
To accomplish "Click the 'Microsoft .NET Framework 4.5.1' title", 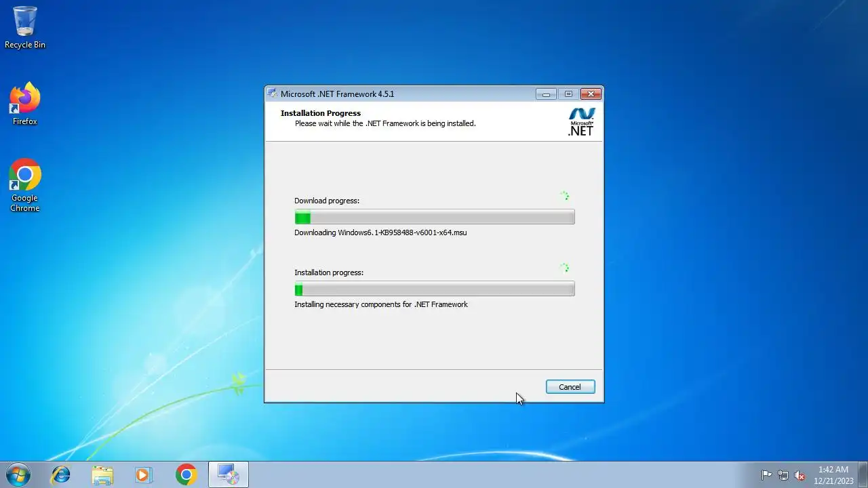I will (x=337, y=94).
